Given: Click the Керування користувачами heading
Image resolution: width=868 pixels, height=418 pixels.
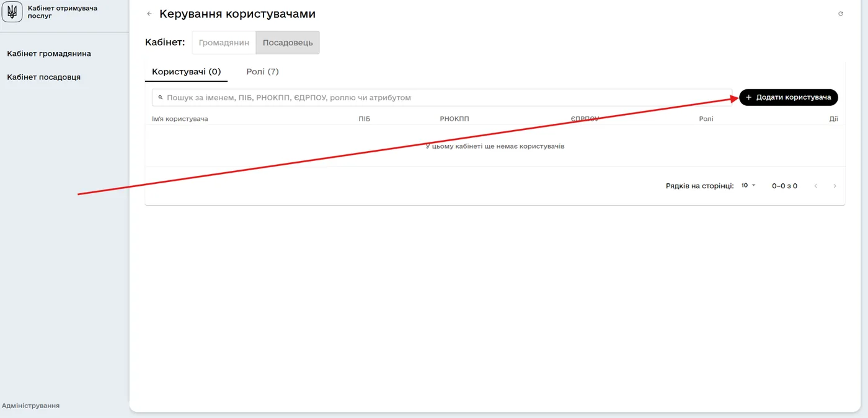Looking at the screenshot, I should 237,14.
